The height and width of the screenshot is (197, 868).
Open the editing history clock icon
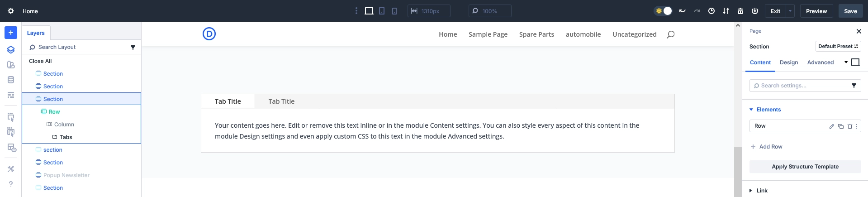click(x=711, y=11)
